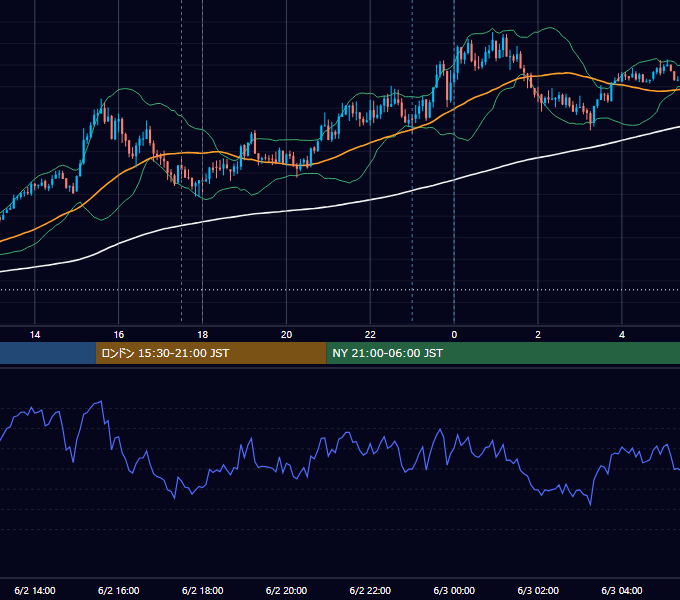Click the 6/2 16:00 date label
Screen dimensions: 680x600
click(118, 590)
